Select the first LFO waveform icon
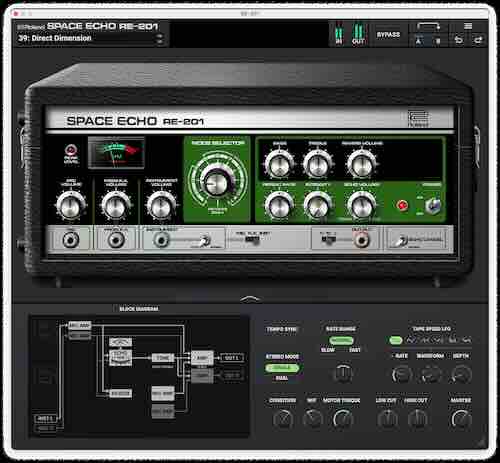Image resolution: width=500 pixels, height=463 pixels. [411, 340]
